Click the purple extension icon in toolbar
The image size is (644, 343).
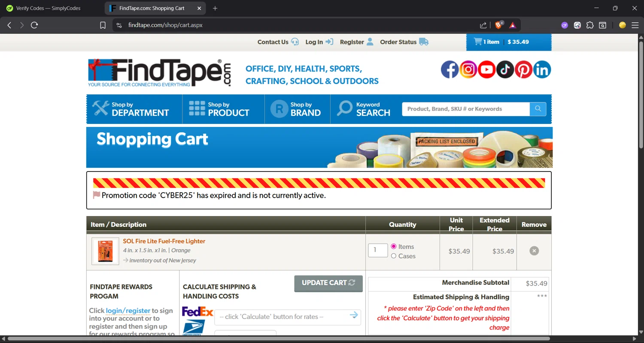(565, 25)
